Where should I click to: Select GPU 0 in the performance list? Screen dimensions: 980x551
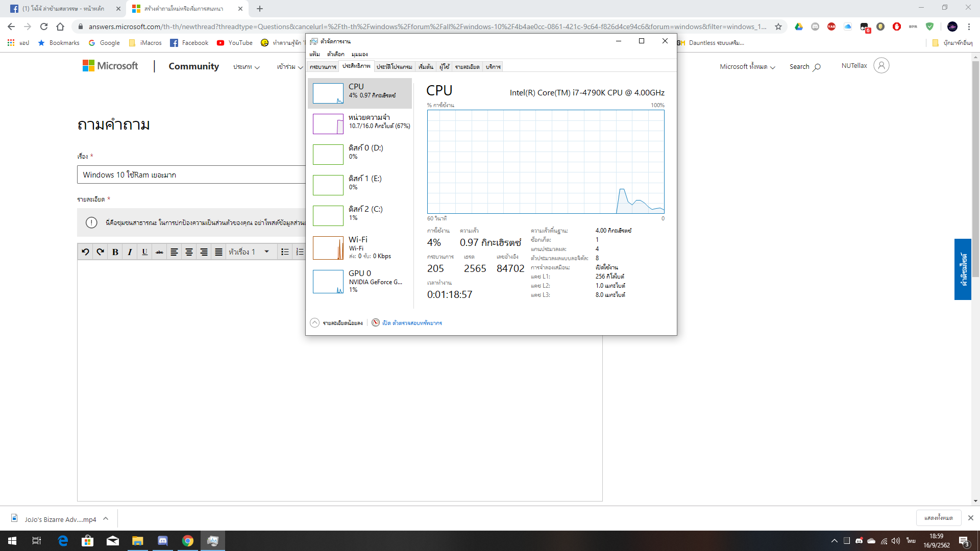pos(360,281)
